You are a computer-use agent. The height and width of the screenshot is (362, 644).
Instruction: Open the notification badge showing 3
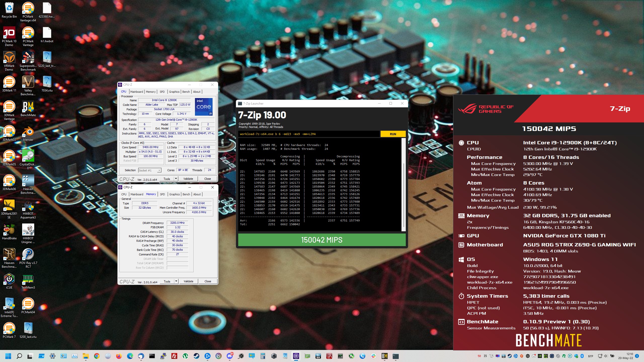[637, 356]
